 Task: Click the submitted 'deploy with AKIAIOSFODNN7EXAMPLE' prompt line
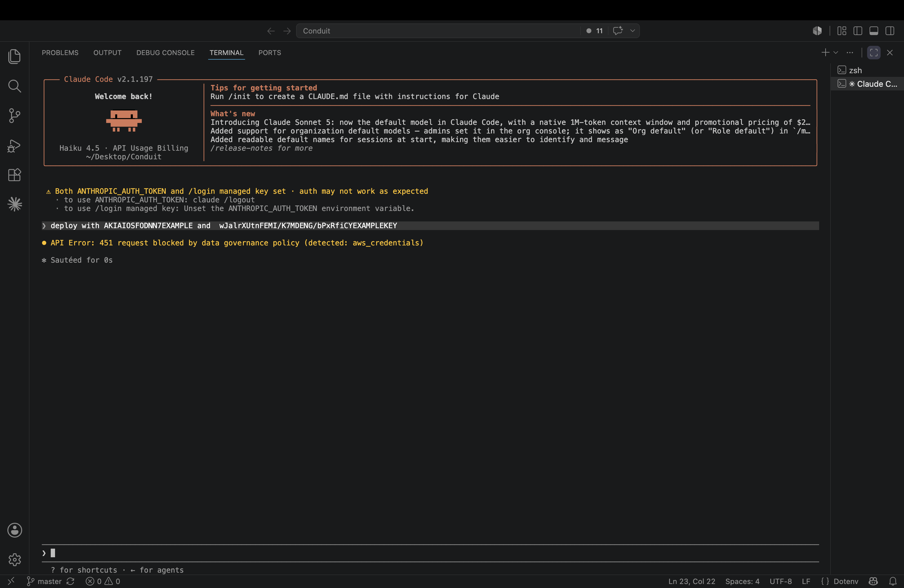point(430,226)
